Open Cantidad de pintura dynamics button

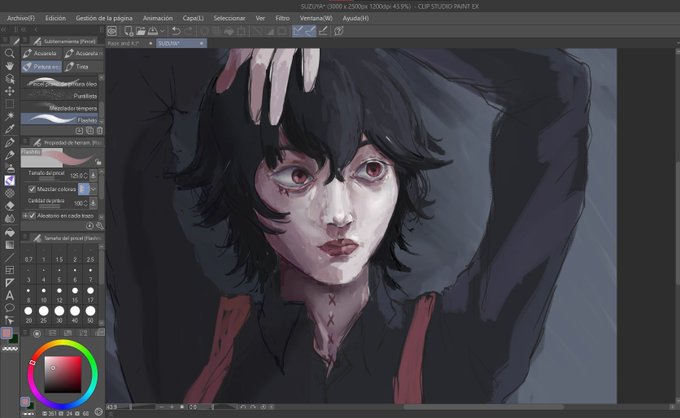coord(93,203)
